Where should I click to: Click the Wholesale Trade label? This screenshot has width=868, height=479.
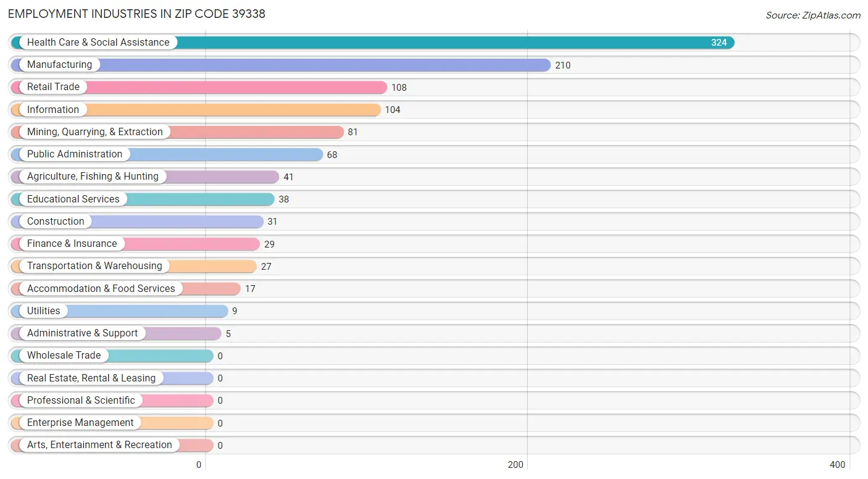(64, 356)
